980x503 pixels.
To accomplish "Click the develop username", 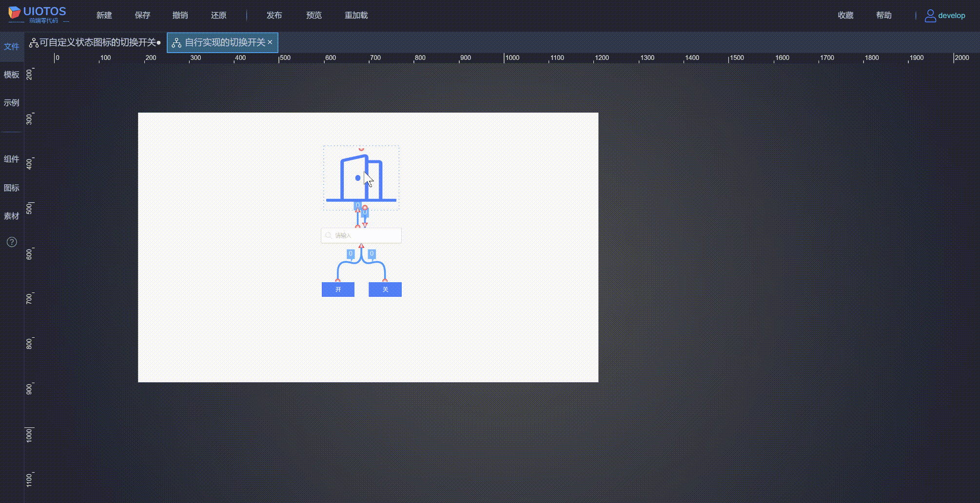I will coord(952,16).
